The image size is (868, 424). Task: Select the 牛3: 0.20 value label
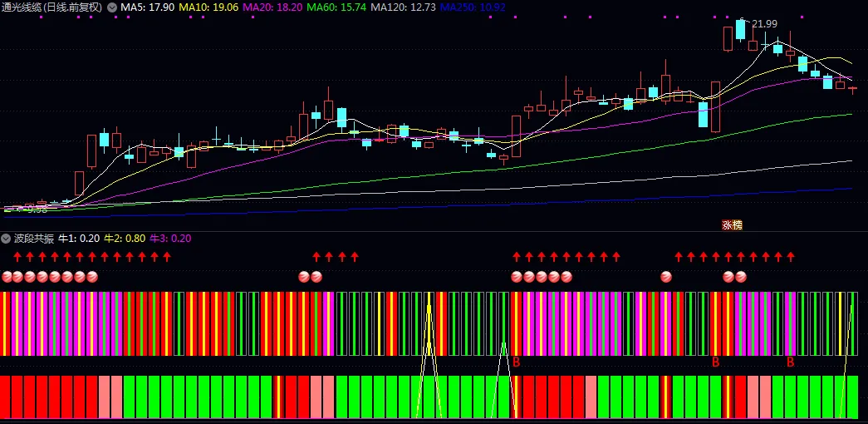click(170, 239)
